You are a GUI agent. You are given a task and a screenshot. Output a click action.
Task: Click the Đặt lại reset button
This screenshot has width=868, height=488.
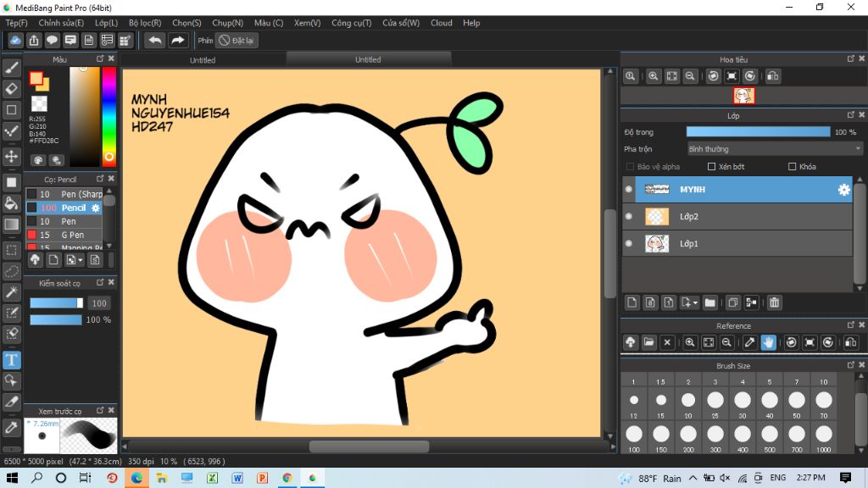pyautogui.click(x=237, y=40)
